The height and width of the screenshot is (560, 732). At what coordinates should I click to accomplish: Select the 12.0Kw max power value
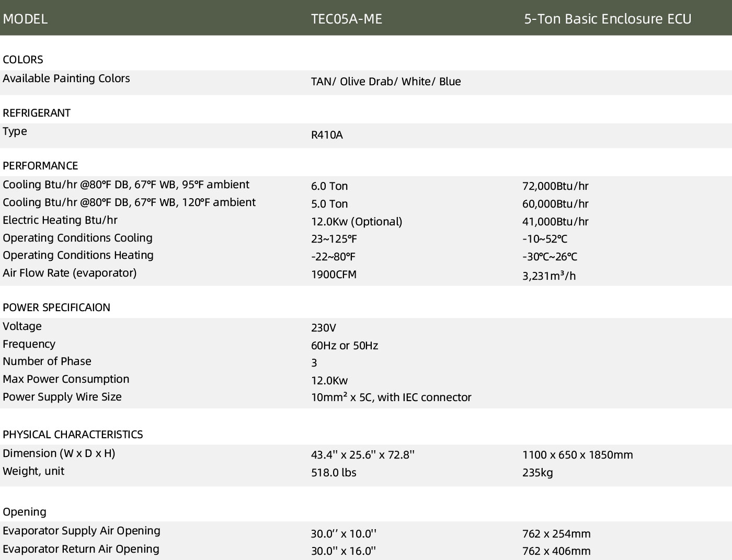tap(329, 381)
